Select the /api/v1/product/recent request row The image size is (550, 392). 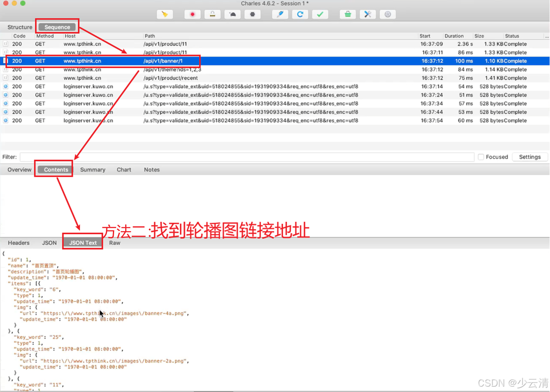[275, 78]
